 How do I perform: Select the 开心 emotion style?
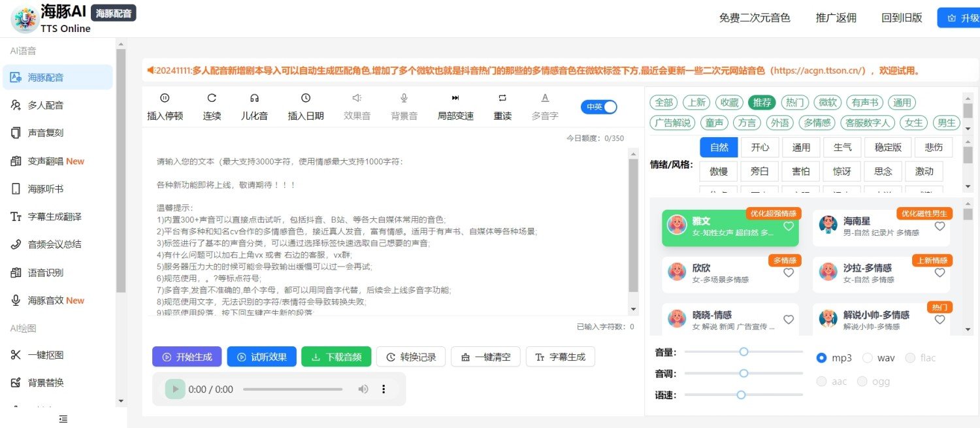(x=760, y=147)
